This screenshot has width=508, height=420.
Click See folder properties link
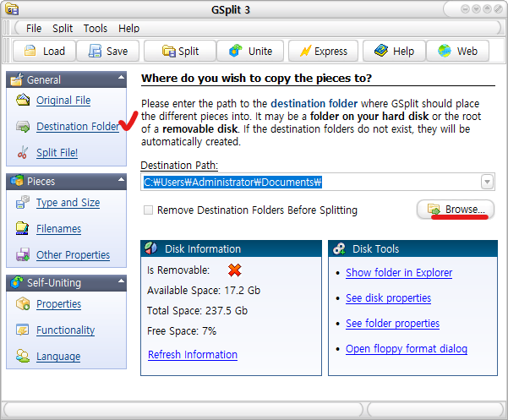coord(392,323)
